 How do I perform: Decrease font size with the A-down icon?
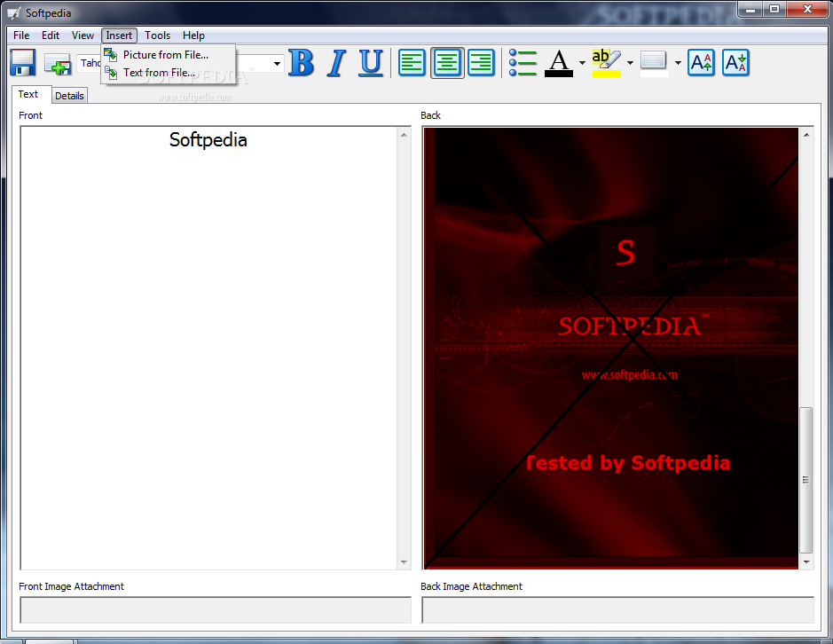[x=735, y=63]
